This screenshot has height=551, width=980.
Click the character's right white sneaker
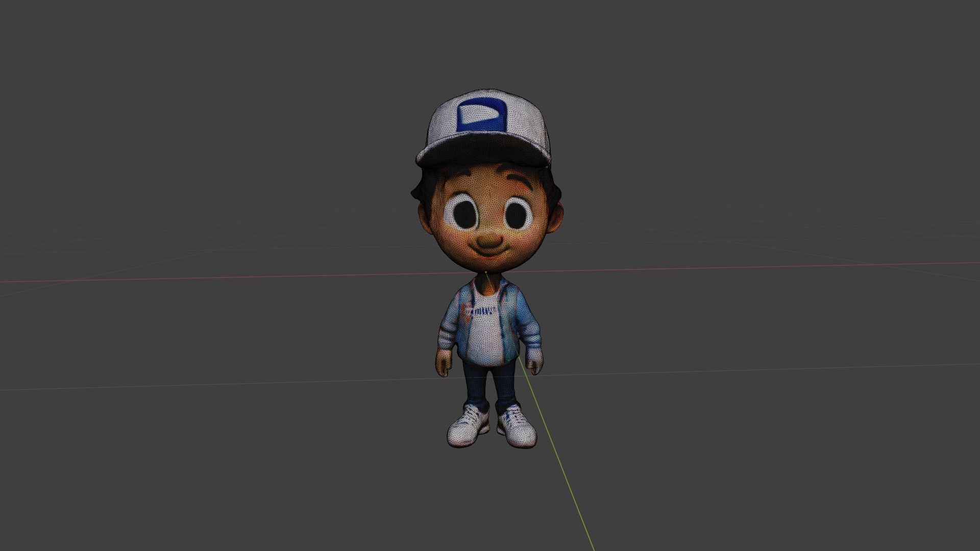click(469, 426)
